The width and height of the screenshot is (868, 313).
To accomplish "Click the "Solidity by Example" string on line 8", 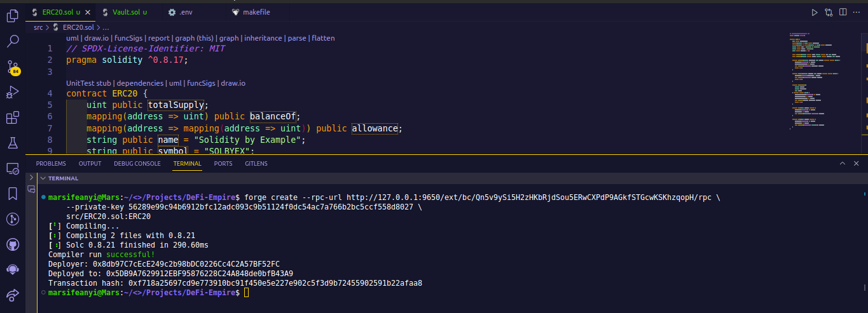I will (x=249, y=140).
